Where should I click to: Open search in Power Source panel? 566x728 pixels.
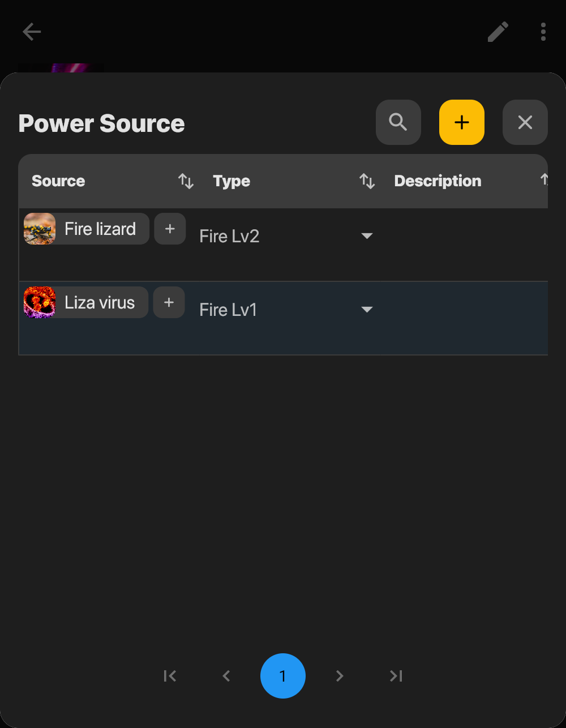398,122
